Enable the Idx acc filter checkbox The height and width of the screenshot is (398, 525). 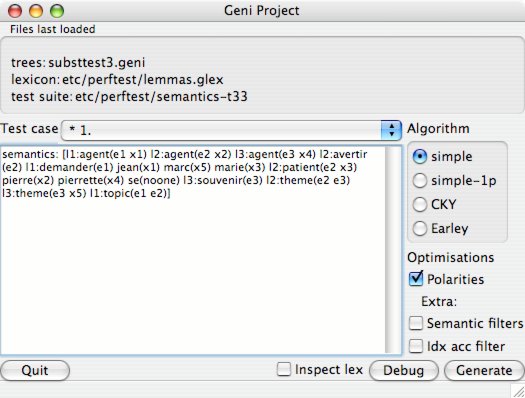pyautogui.click(x=416, y=346)
